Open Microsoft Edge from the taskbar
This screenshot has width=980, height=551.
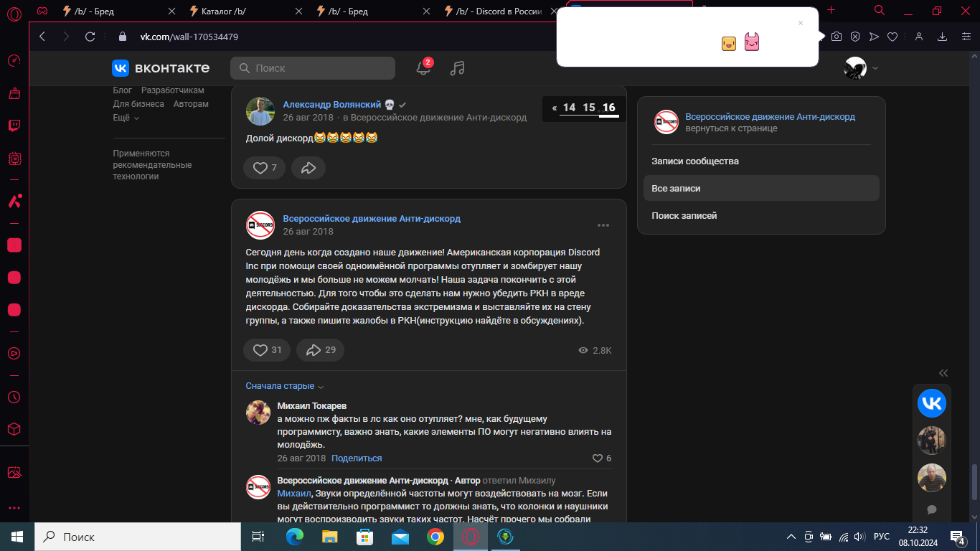[x=295, y=537]
